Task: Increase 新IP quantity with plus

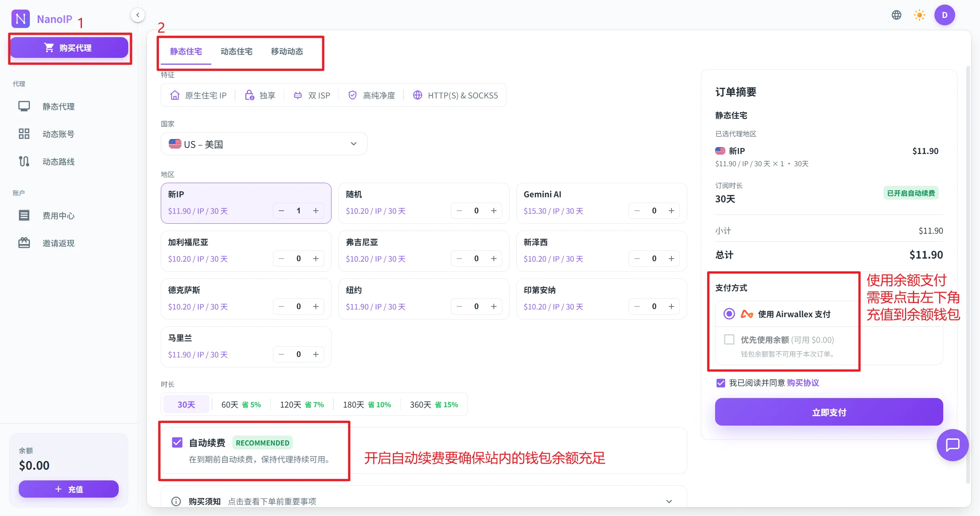Action: [x=316, y=211]
